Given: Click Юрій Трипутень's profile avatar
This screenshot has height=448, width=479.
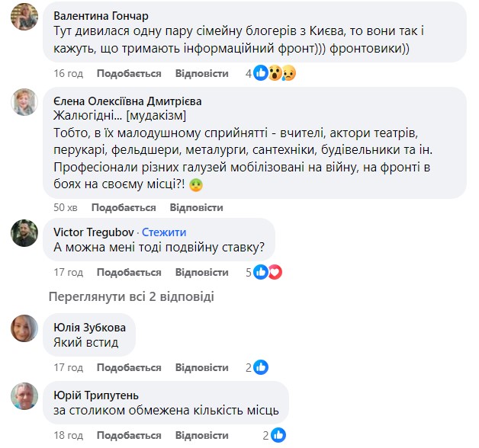Looking at the screenshot, I should [24, 396].
